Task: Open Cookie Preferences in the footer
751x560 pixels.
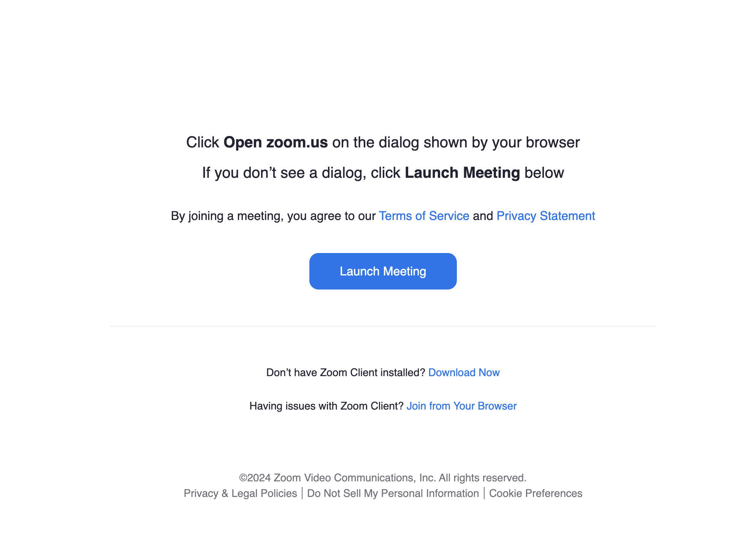Action: 536,493
